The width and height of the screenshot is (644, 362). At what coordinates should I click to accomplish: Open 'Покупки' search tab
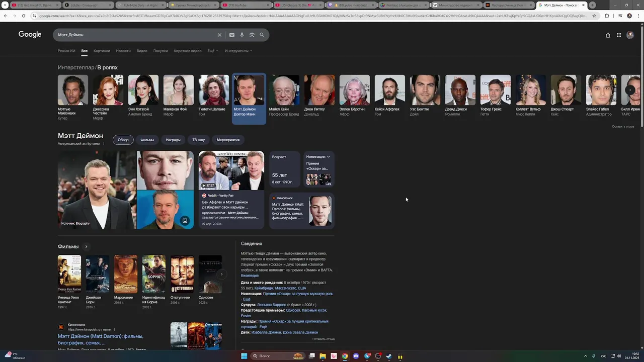point(160,51)
